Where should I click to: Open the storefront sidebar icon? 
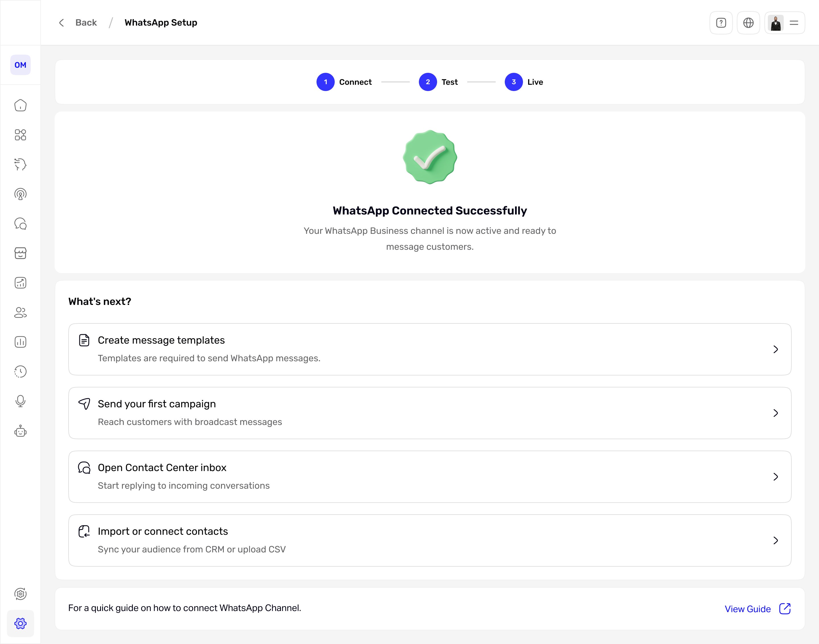(x=20, y=253)
